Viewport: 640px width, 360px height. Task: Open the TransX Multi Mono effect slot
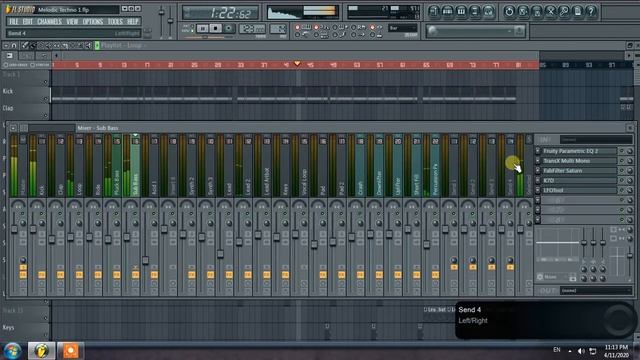pyautogui.click(x=579, y=161)
